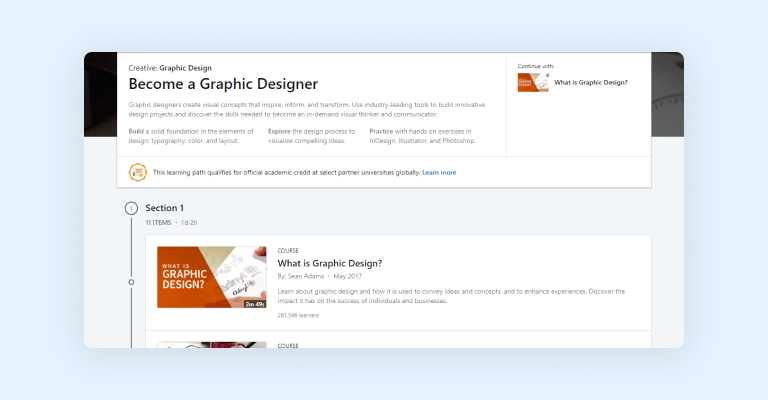Click the Section 1 numbered circle marker

click(x=131, y=208)
